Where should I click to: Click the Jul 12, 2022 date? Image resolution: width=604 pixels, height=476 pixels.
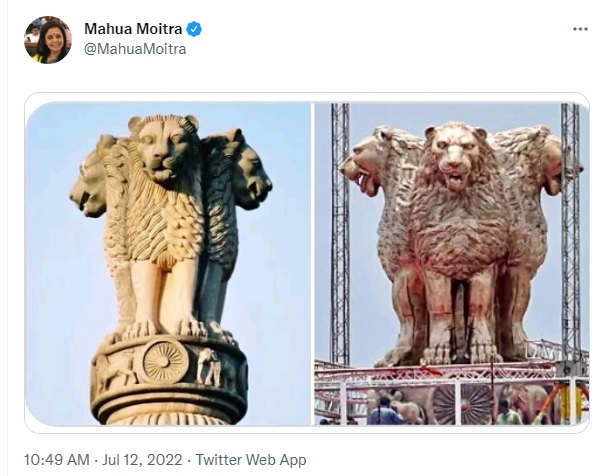coord(142,460)
